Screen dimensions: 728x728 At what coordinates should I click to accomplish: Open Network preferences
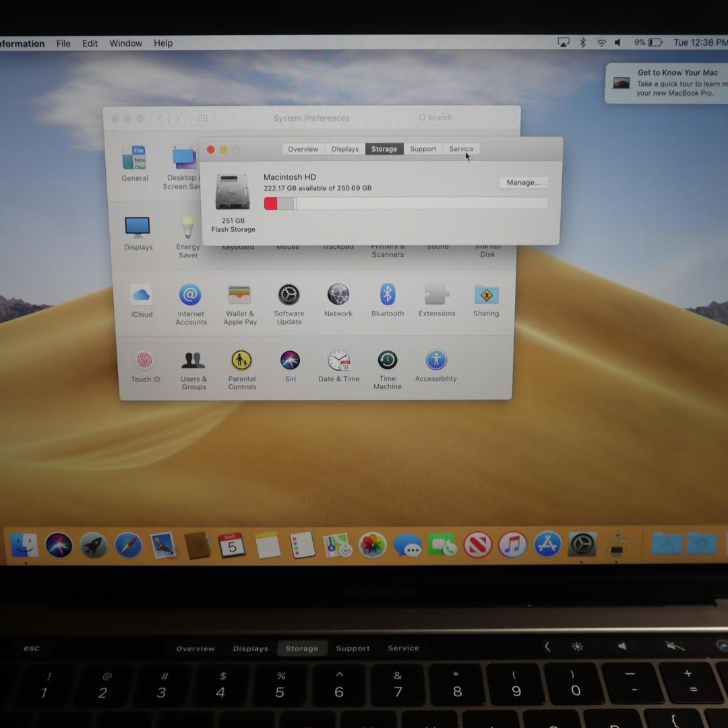pos(338,295)
